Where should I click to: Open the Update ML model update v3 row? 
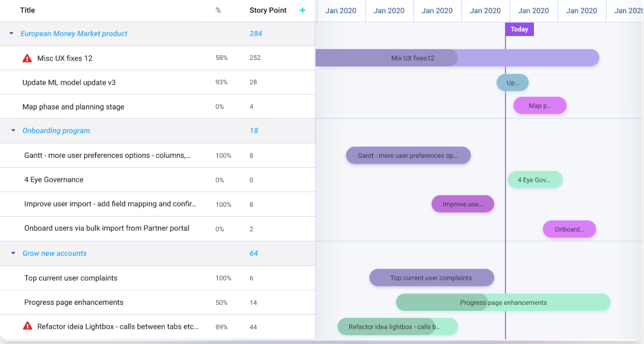pyautogui.click(x=69, y=83)
